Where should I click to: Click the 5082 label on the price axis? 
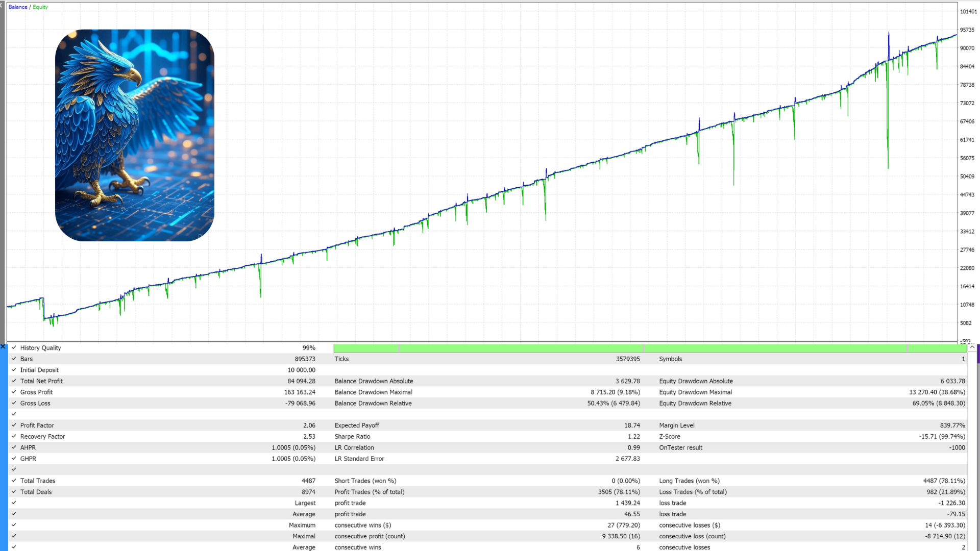click(966, 323)
